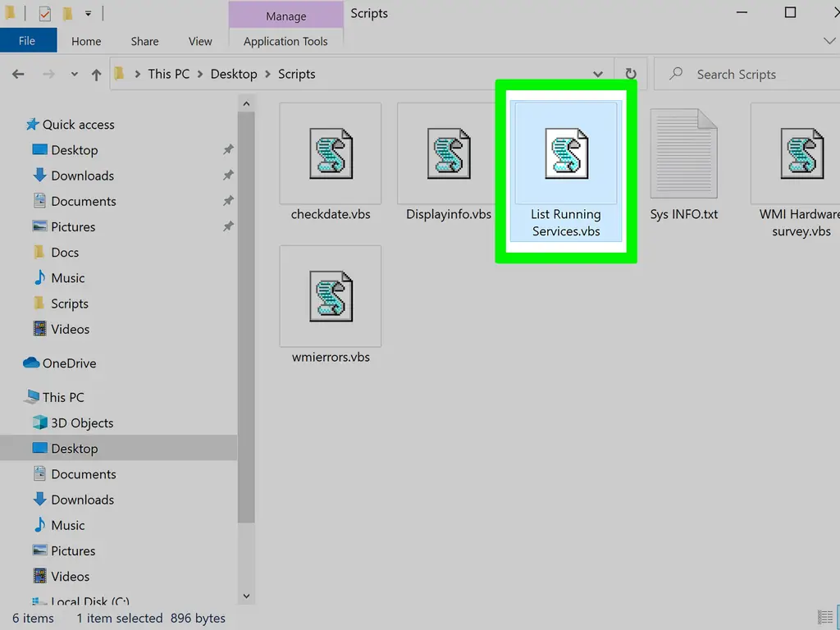The image size is (840, 630).
Task: Select the wmierrors.vbs script icon
Action: coord(331,297)
